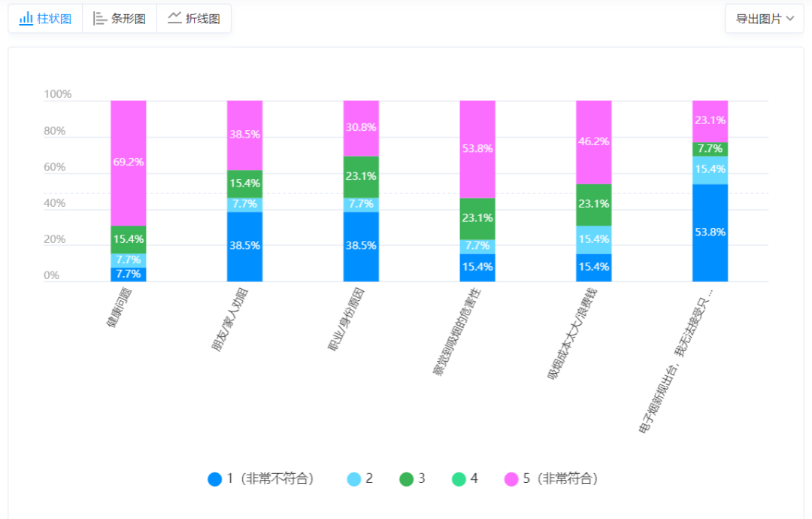The height and width of the screenshot is (519, 812).
Task: Click the 导出图片 chevron arrow
Action: [x=789, y=19]
